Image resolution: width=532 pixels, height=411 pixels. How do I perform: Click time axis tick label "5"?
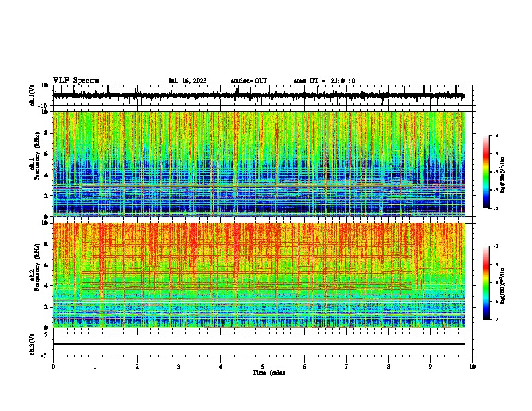click(263, 367)
